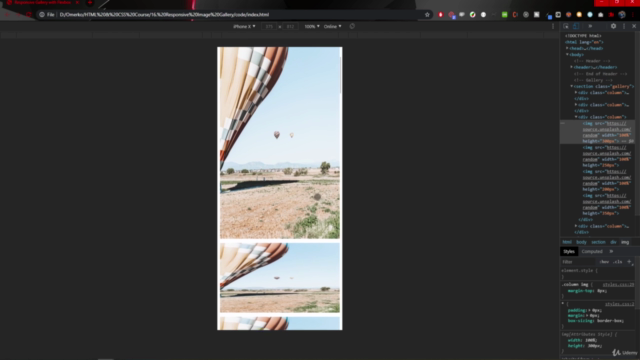Click the address bar URL
Screen dimensions: 640x360
coord(164,15)
